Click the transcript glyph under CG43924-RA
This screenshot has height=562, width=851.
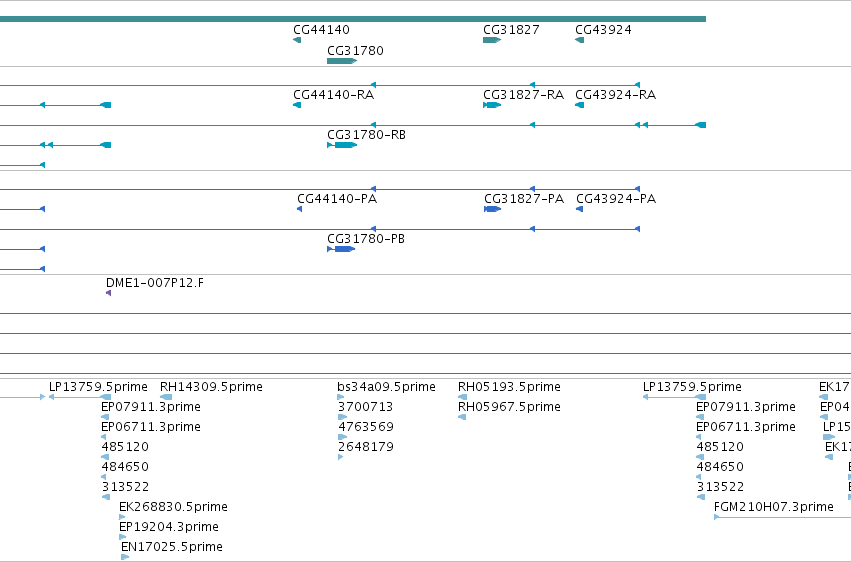(580, 105)
